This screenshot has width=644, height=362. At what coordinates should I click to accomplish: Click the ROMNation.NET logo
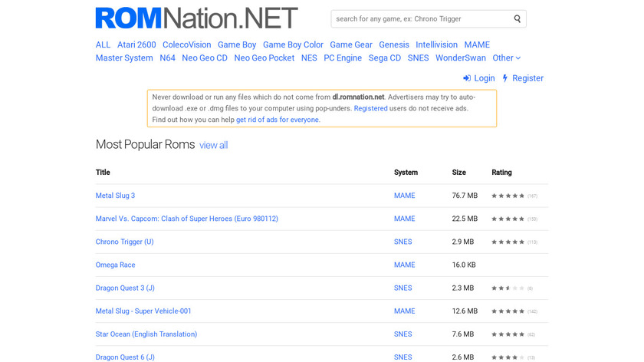pyautogui.click(x=196, y=18)
